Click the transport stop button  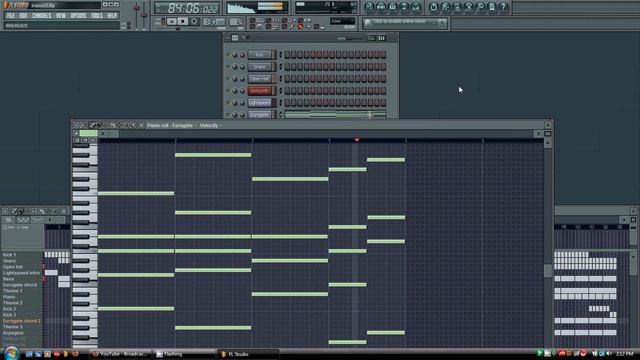click(x=183, y=22)
